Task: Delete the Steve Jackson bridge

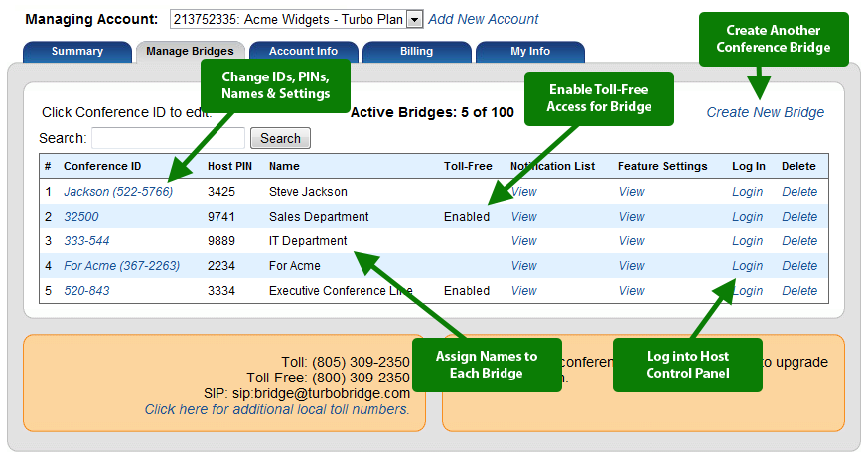Action: 799,192
